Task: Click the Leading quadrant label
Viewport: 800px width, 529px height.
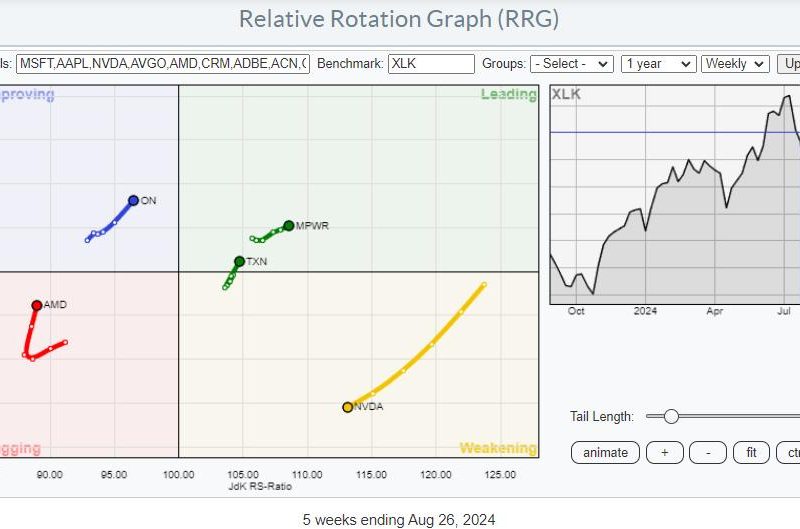Action: point(509,94)
